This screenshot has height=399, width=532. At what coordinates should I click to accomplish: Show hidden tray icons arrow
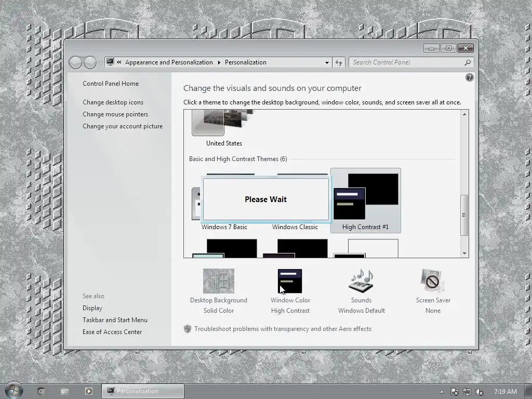tap(442, 392)
